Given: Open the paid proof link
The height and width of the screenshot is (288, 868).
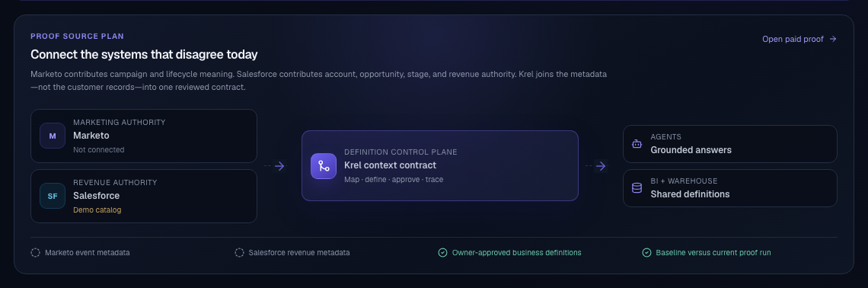Looking at the screenshot, I should [799, 39].
